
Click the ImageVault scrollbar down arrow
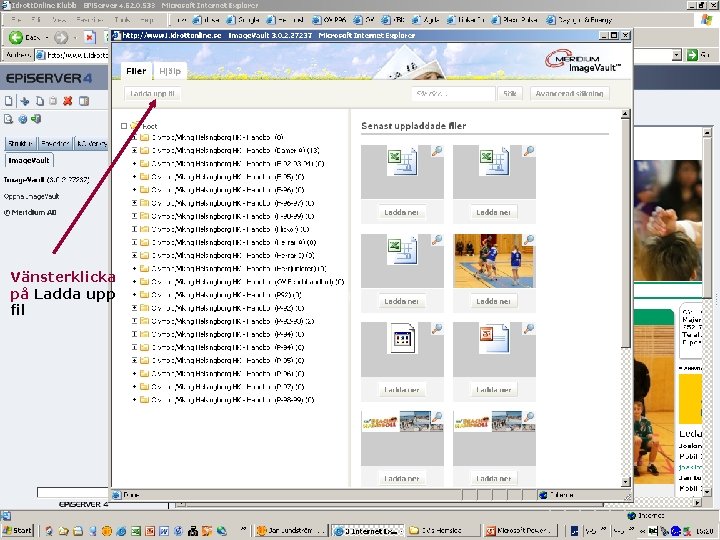pos(625,481)
